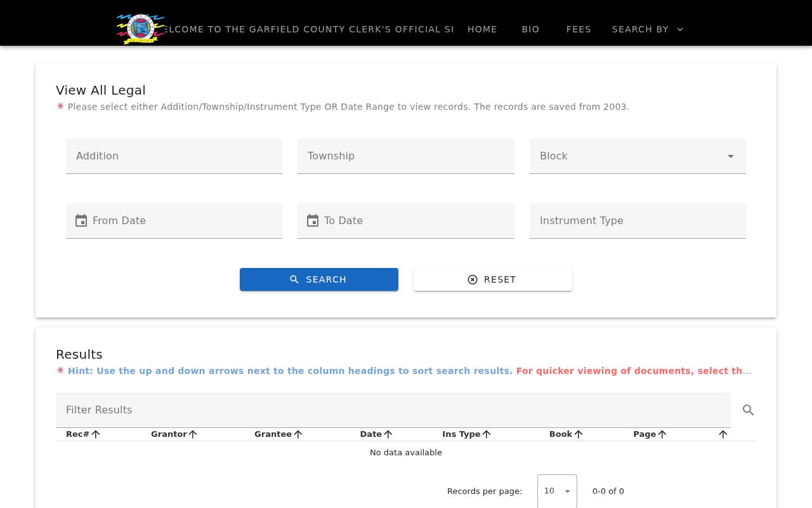This screenshot has width=812, height=508.
Task: Click the Garfield County seal logo
Action: 140,29
